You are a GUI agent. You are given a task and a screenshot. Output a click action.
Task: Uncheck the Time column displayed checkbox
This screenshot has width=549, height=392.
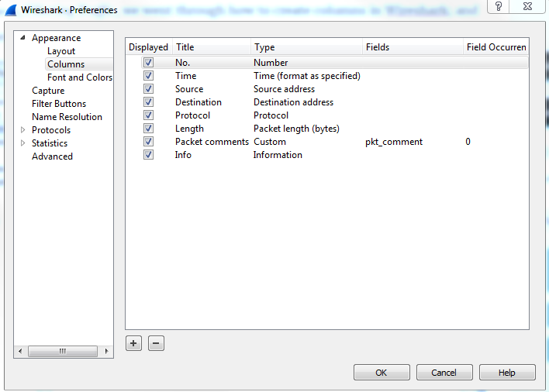148,75
